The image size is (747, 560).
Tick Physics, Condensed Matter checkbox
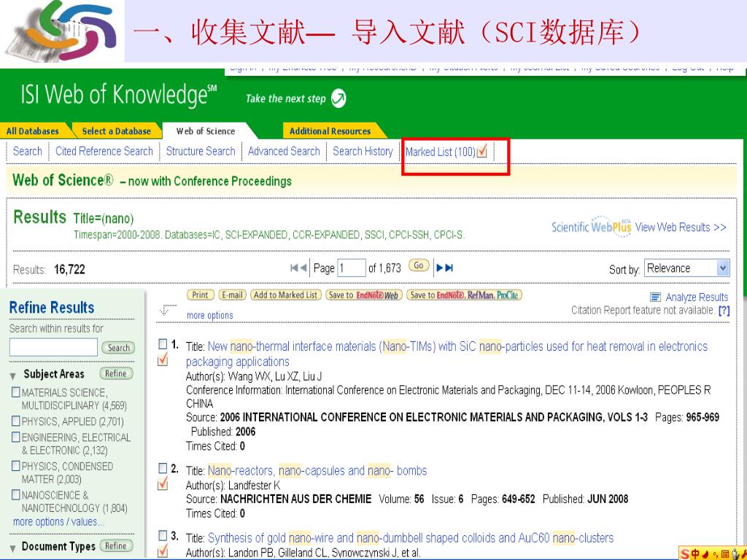point(16,466)
